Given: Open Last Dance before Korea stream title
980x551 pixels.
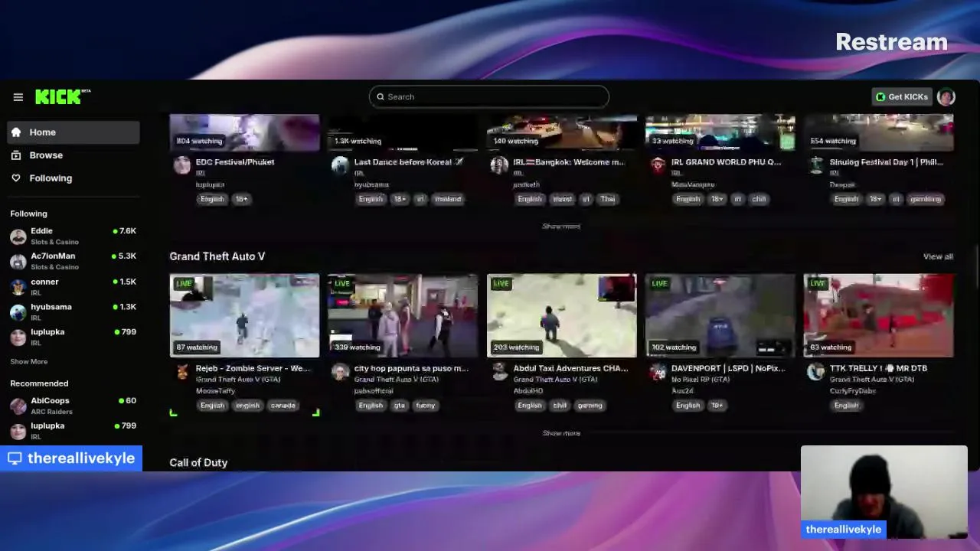Looking at the screenshot, I should pos(409,162).
